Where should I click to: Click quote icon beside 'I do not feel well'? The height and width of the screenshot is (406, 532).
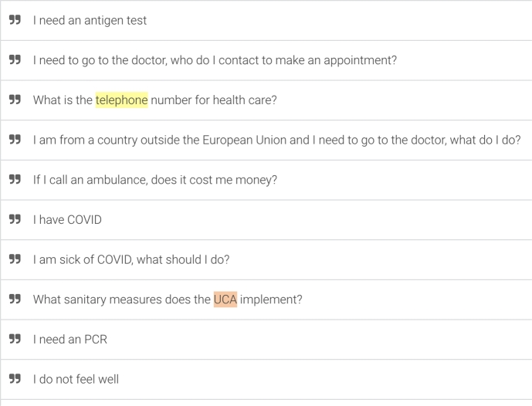click(15, 379)
